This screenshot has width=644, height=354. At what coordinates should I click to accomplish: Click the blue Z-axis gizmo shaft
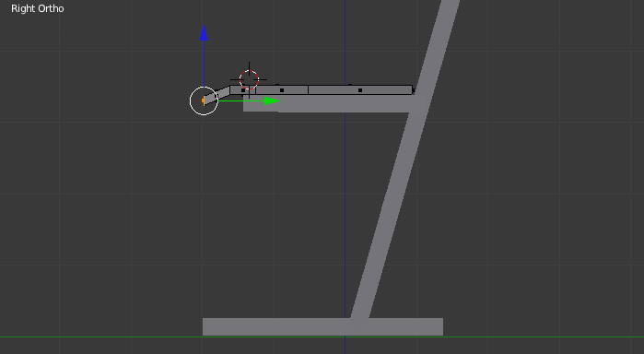pyautogui.click(x=204, y=64)
